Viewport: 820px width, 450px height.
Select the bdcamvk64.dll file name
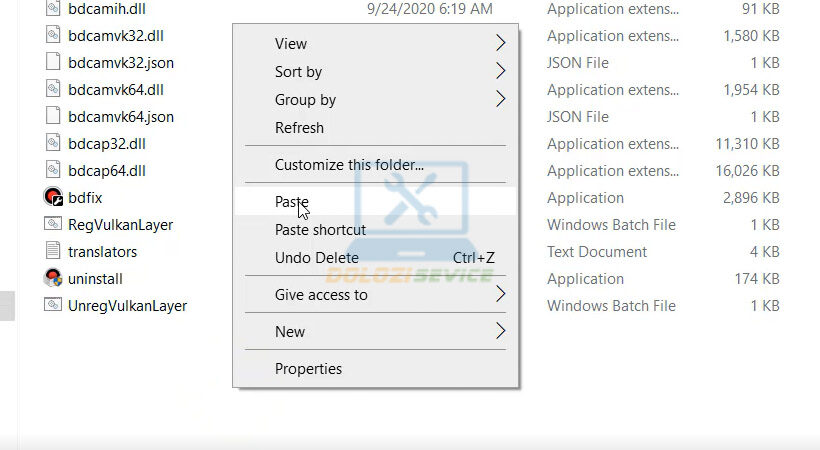(116, 89)
